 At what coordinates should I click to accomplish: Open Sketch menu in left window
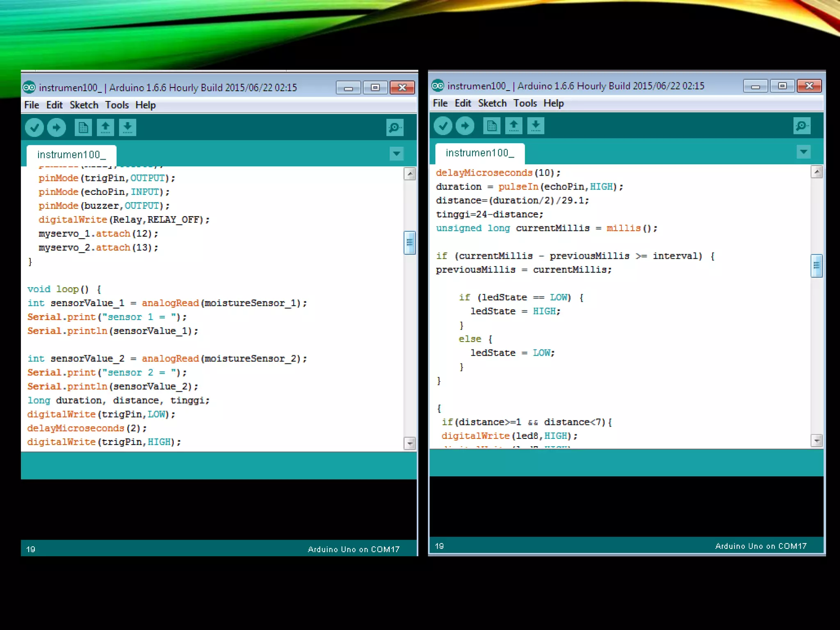84,105
